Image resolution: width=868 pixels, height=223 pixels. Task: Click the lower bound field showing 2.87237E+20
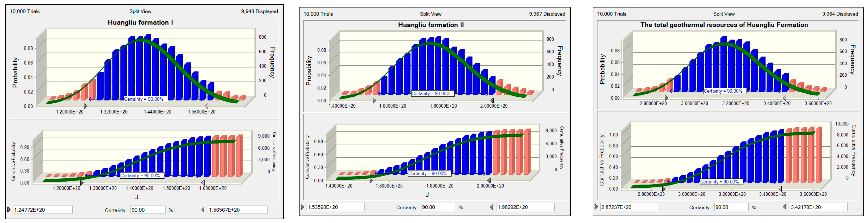629,207
